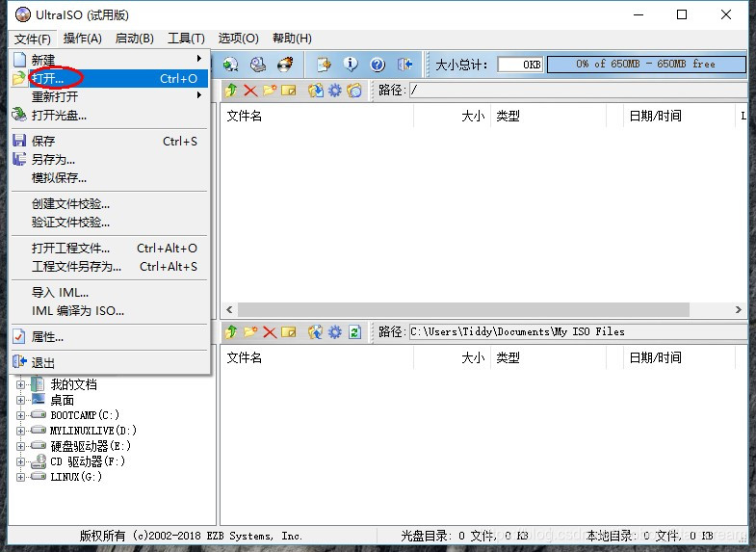Screen dimensions: 756x552
Task: Open the 新建 submenu
Action: (110, 60)
